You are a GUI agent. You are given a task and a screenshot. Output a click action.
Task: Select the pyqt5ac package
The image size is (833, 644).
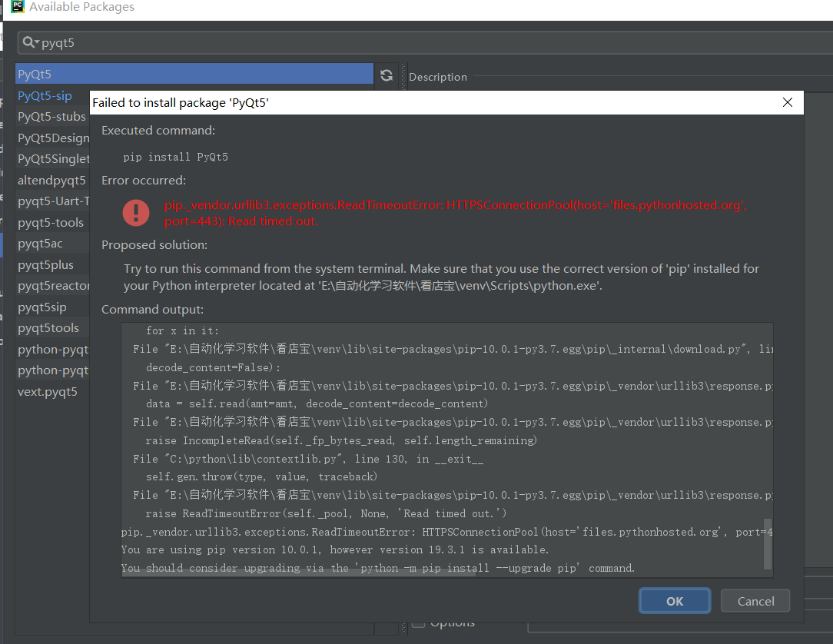pyautogui.click(x=40, y=244)
